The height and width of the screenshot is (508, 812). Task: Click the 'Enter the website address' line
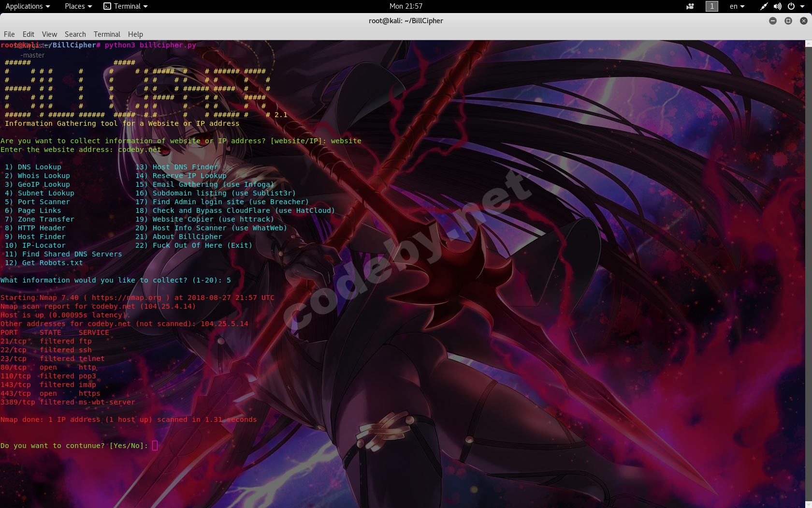[x=81, y=149]
